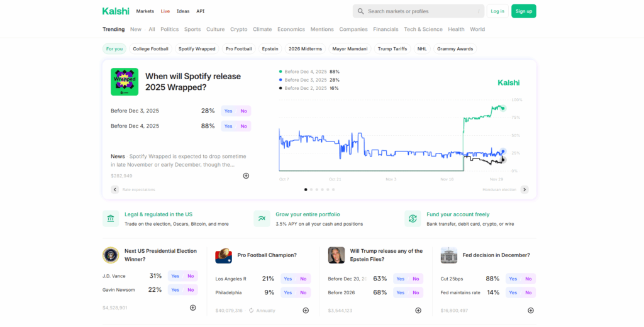The height and width of the screenshot is (327, 644).
Task: Click the search magnifier icon
Action: pyautogui.click(x=360, y=11)
